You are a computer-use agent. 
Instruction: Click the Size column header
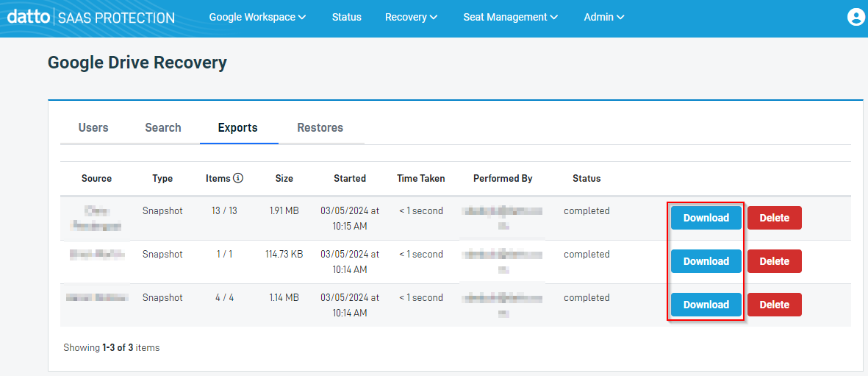click(x=284, y=179)
